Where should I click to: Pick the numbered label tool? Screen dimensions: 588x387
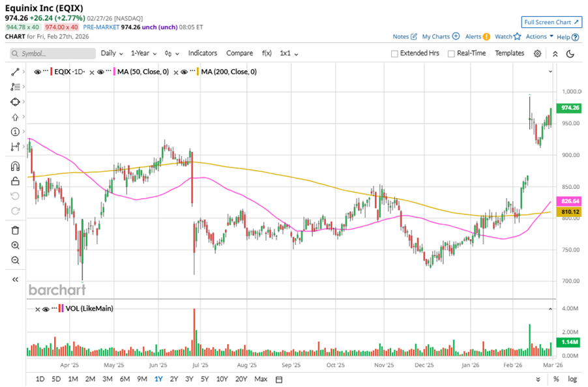[15, 132]
